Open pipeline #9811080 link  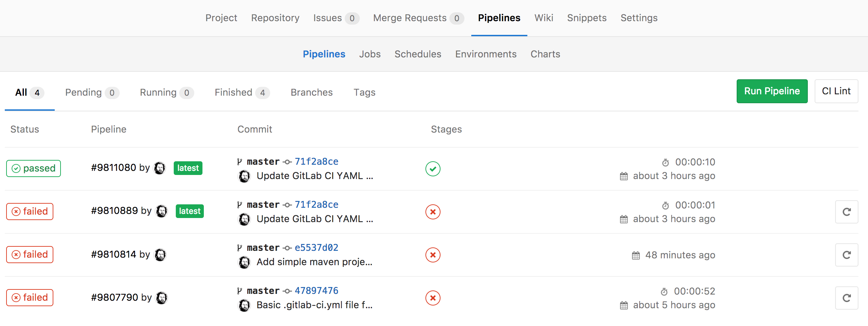114,167
